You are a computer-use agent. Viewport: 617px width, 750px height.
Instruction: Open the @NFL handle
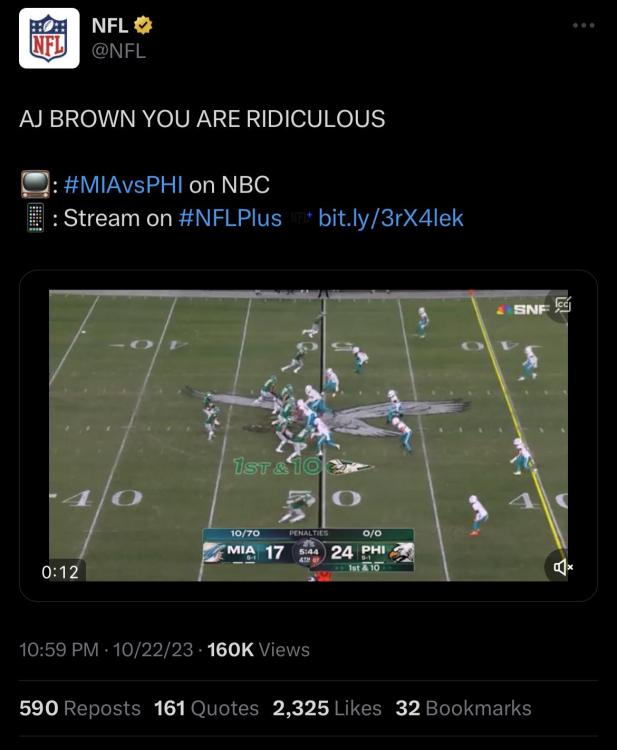pyautogui.click(x=119, y=51)
